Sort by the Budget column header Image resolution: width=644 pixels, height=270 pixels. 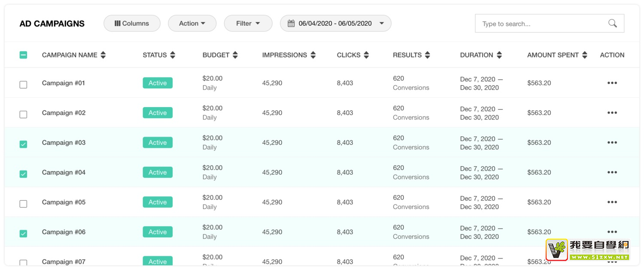(x=216, y=55)
